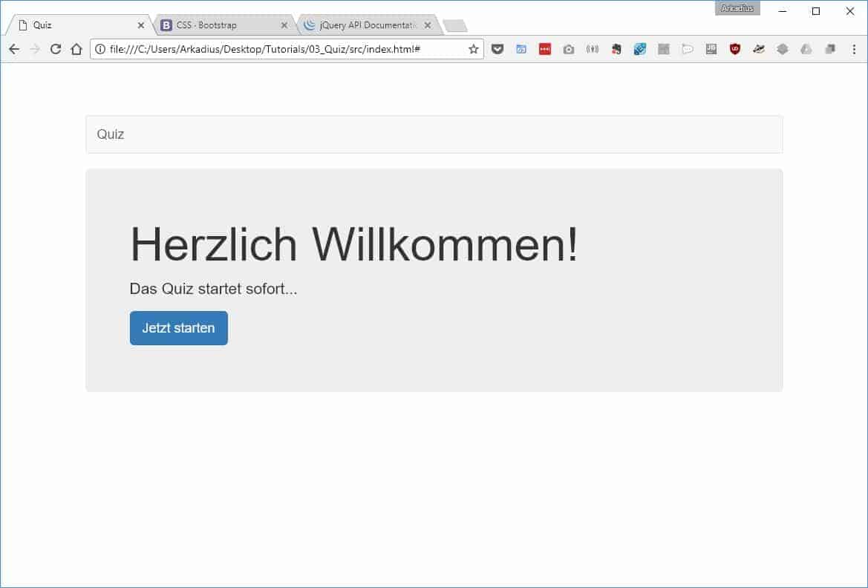Close the jQuery API Documentation tab
Viewport: 868px width, 588px height.
coord(428,25)
